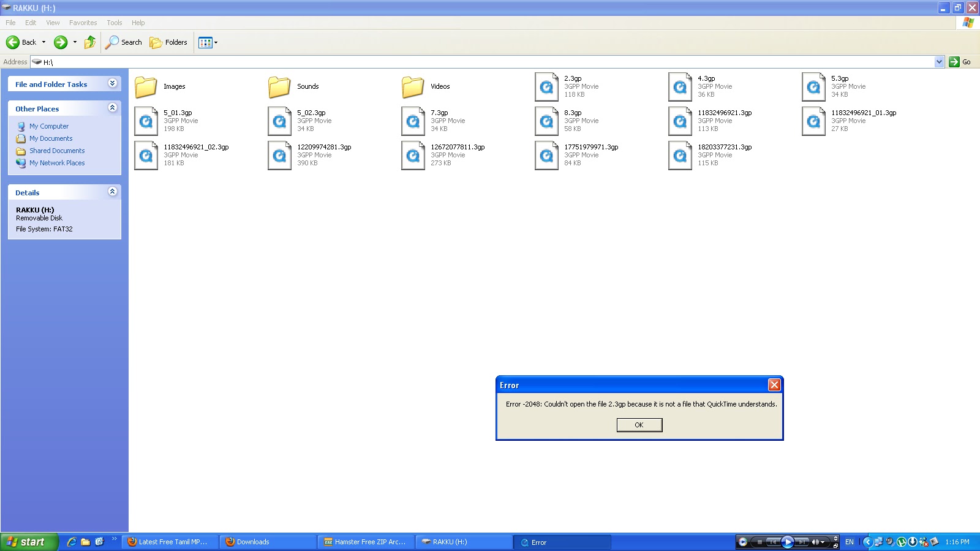Open the View menu
980x551 pixels.
point(53,23)
